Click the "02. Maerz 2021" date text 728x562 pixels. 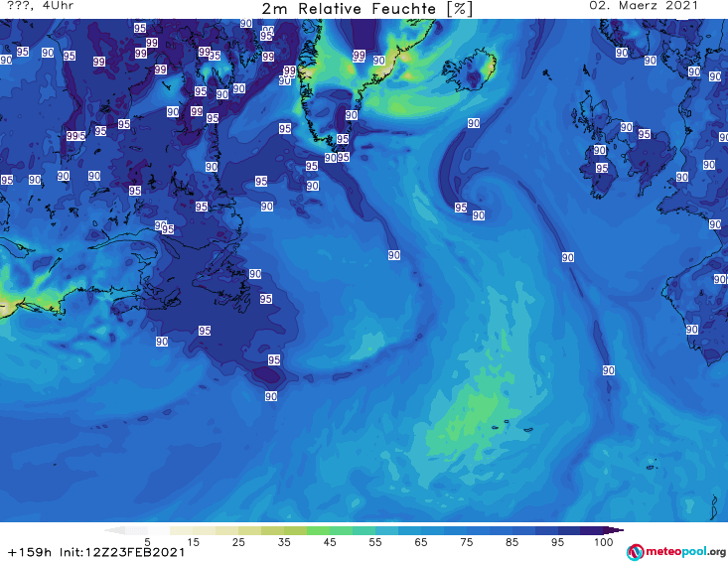tap(644, 6)
